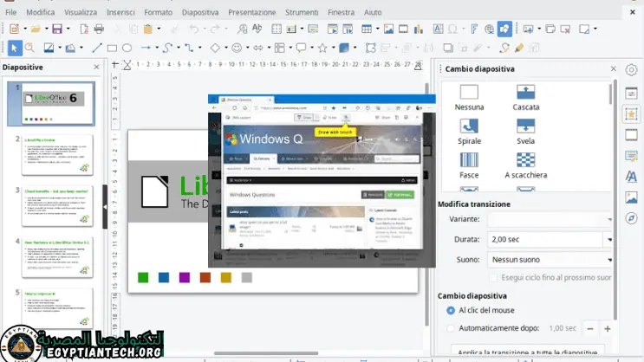Open the folder icon to load file

[36, 29]
